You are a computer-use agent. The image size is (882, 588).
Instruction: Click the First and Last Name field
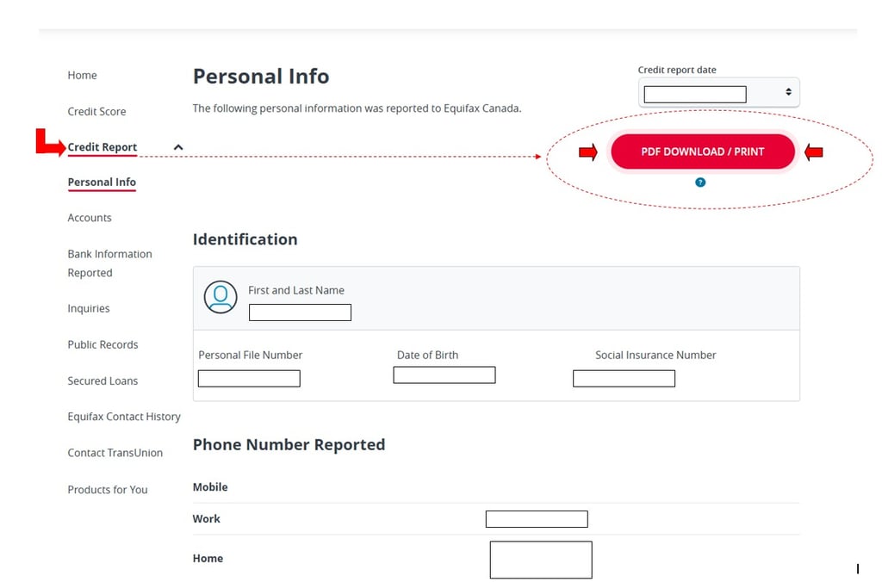[300, 313]
